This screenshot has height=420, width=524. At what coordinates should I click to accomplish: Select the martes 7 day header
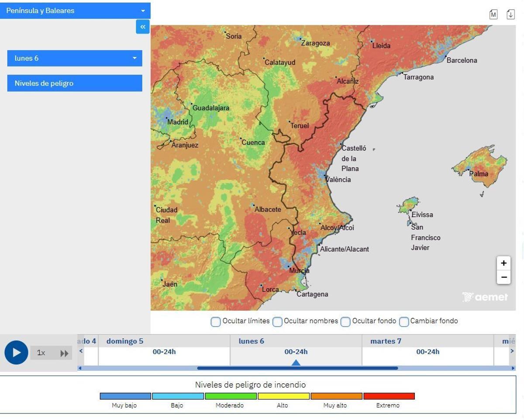tap(386, 341)
